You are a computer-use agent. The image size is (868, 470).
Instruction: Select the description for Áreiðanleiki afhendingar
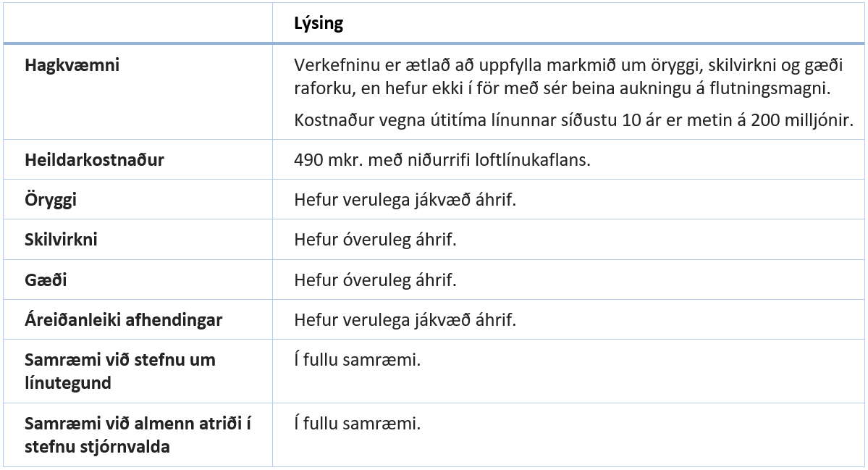pyautogui.click(x=405, y=319)
